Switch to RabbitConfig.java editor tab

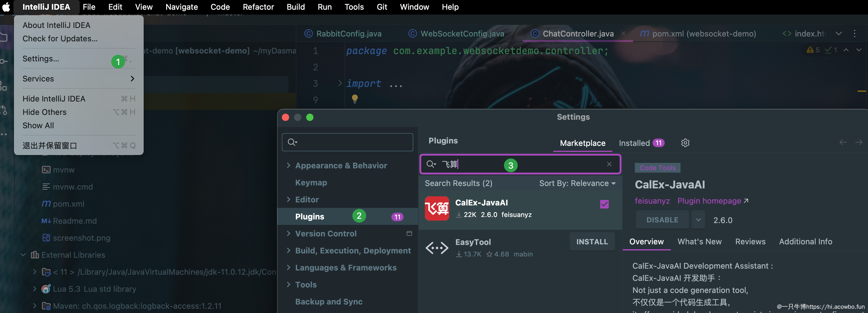[343, 33]
